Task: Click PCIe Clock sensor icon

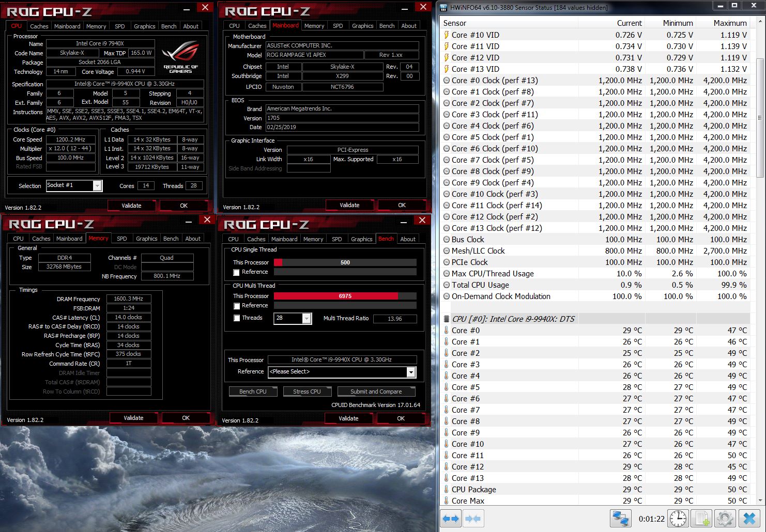Action: pyautogui.click(x=447, y=262)
